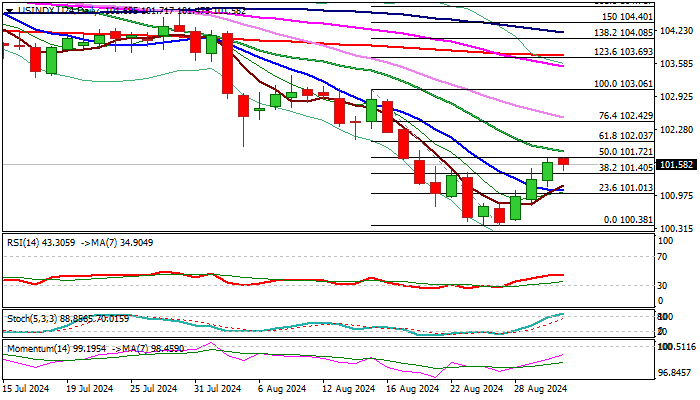The height and width of the screenshot is (400, 700).
Task: Select the Fibonacci level 50.0 101.721
Action: coord(626,152)
